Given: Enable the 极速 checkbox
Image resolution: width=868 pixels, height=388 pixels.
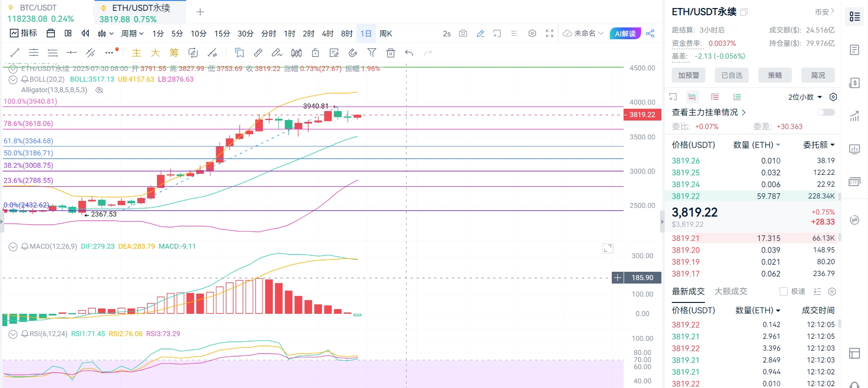Looking at the screenshot, I should click(x=783, y=292).
